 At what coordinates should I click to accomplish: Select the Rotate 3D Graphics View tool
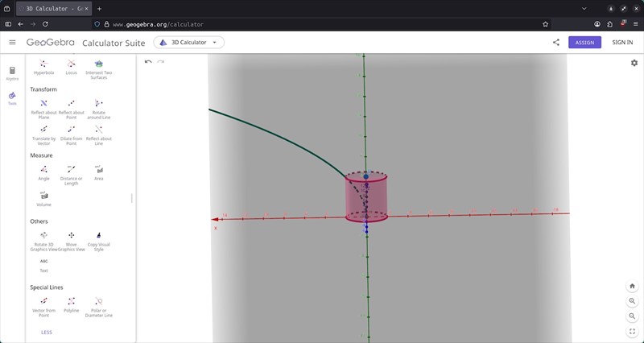tap(44, 235)
